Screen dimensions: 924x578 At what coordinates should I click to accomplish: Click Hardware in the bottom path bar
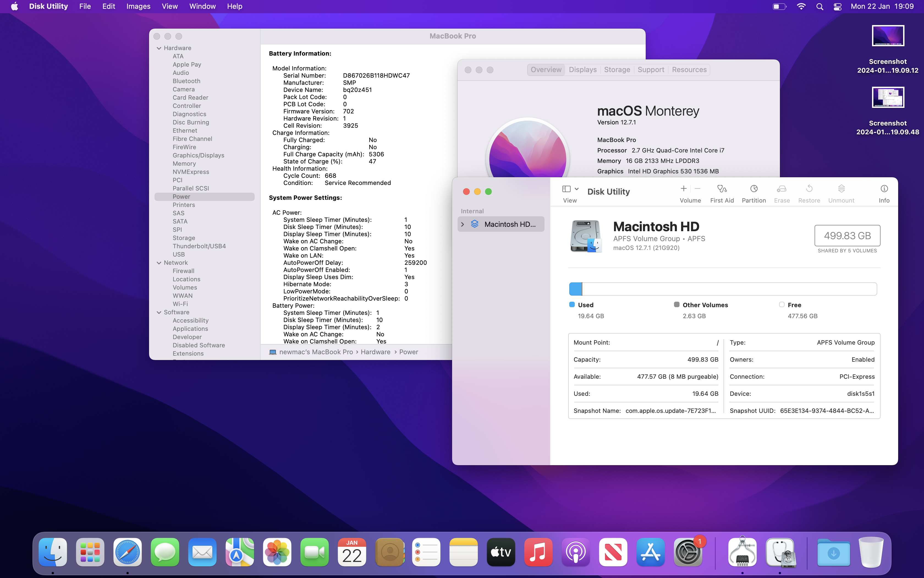(x=375, y=352)
